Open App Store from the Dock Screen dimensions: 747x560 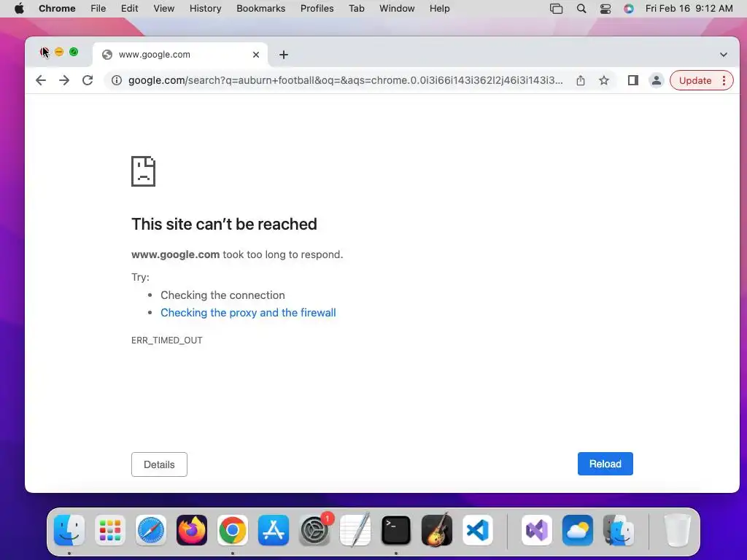(x=274, y=530)
